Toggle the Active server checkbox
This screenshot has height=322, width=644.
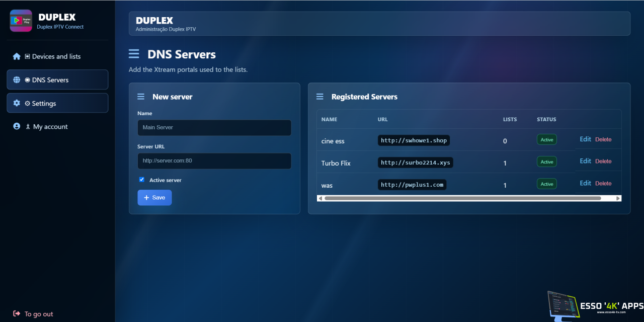click(x=142, y=180)
